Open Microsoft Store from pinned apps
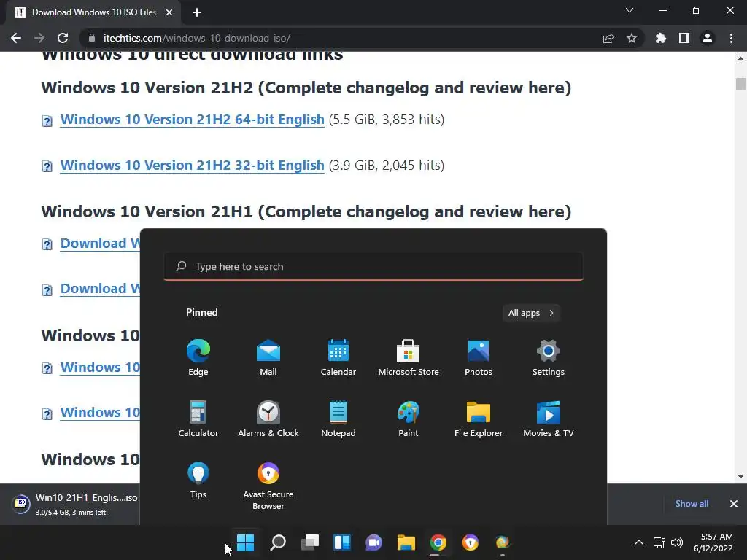Image resolution: width=747 pixels, height=560 pixels. point(409,357)
